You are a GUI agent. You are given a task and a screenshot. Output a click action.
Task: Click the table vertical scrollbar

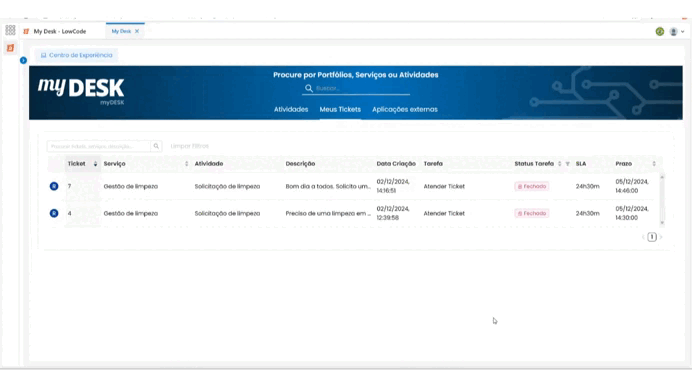coord(662,200)
